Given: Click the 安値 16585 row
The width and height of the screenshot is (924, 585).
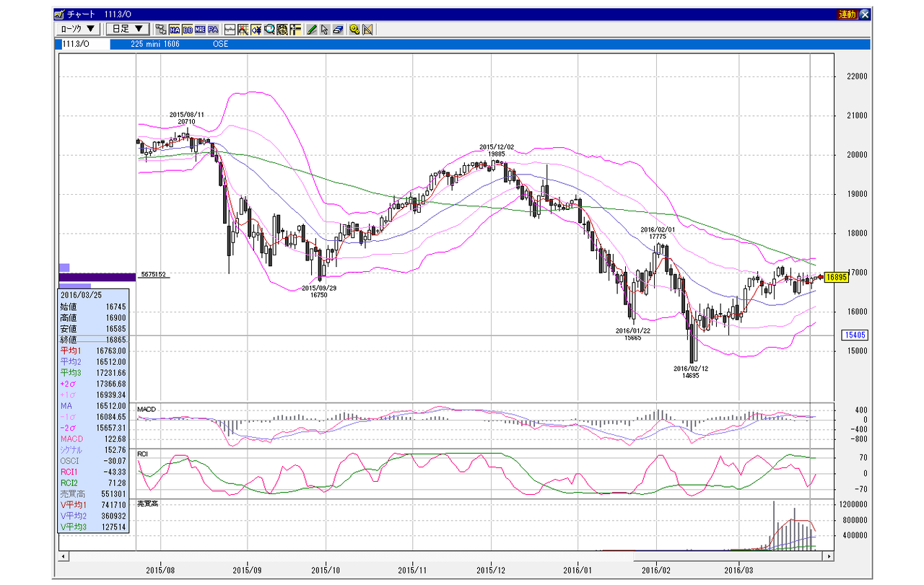Looking at the screenshot, I should point(93,328).
